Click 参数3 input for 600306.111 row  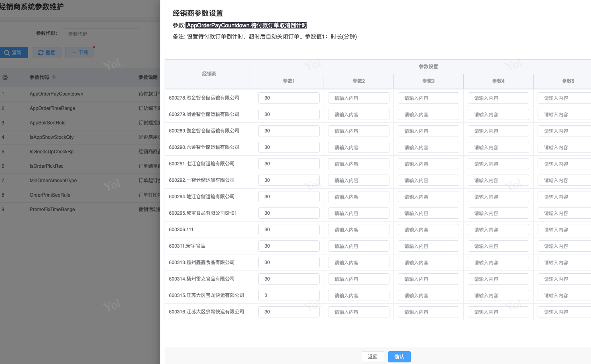(428, 230)
